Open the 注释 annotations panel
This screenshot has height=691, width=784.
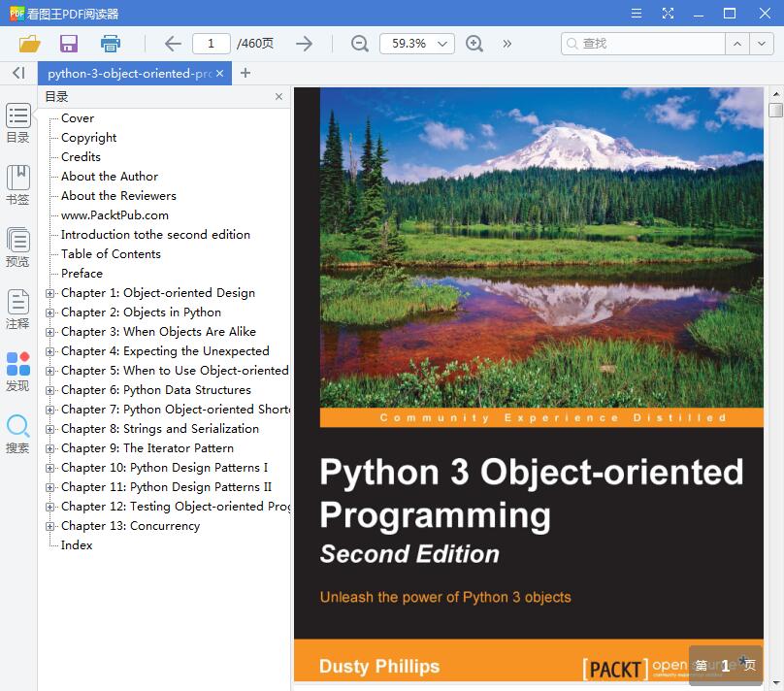pos(18,309)
